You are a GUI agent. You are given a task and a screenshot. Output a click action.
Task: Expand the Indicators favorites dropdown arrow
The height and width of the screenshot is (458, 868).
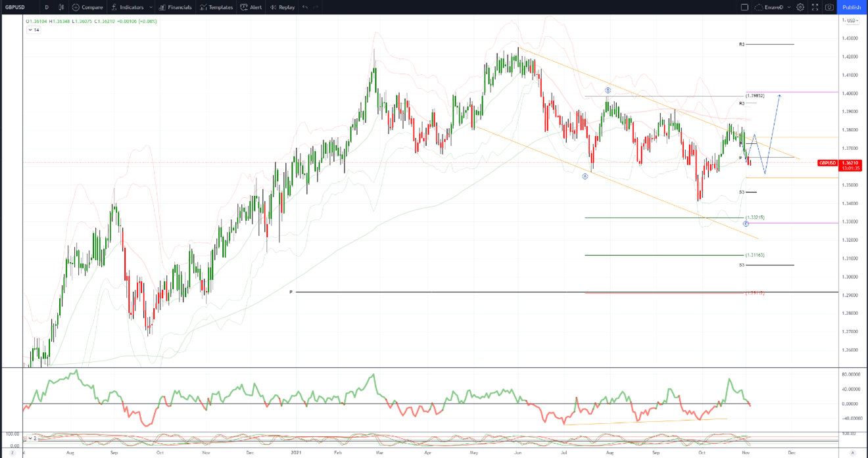[x=151, y=7]
